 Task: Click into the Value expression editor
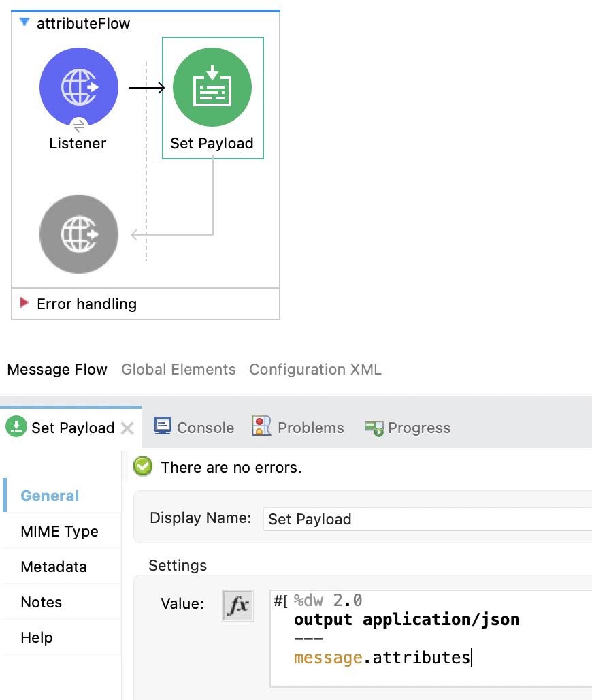point(431,639)
